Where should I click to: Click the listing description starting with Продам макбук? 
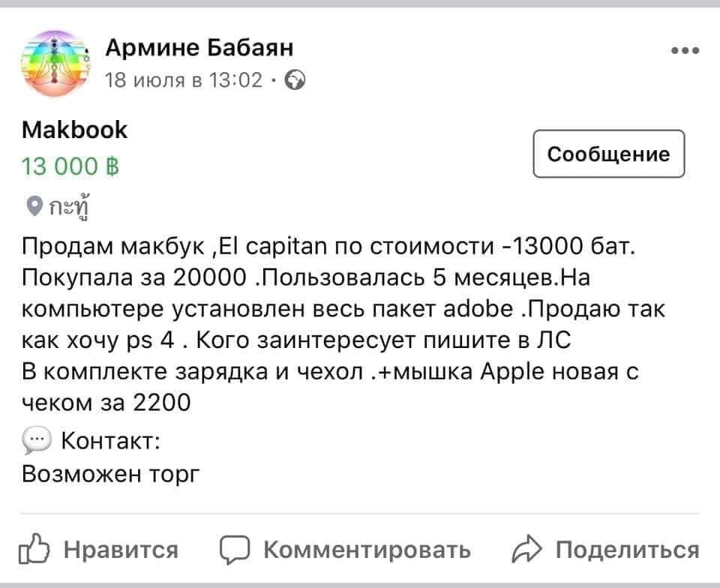(330, 324)
